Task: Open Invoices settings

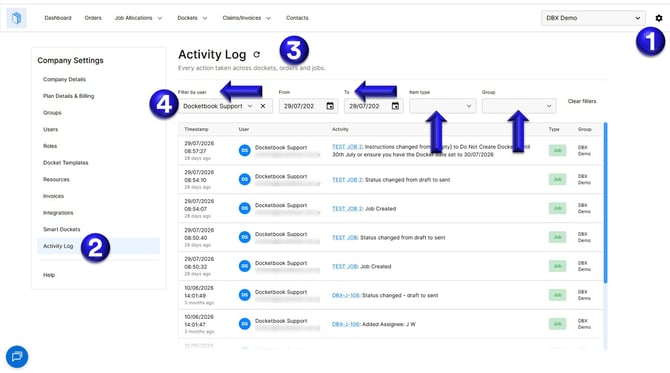Action: coord(53,196)
